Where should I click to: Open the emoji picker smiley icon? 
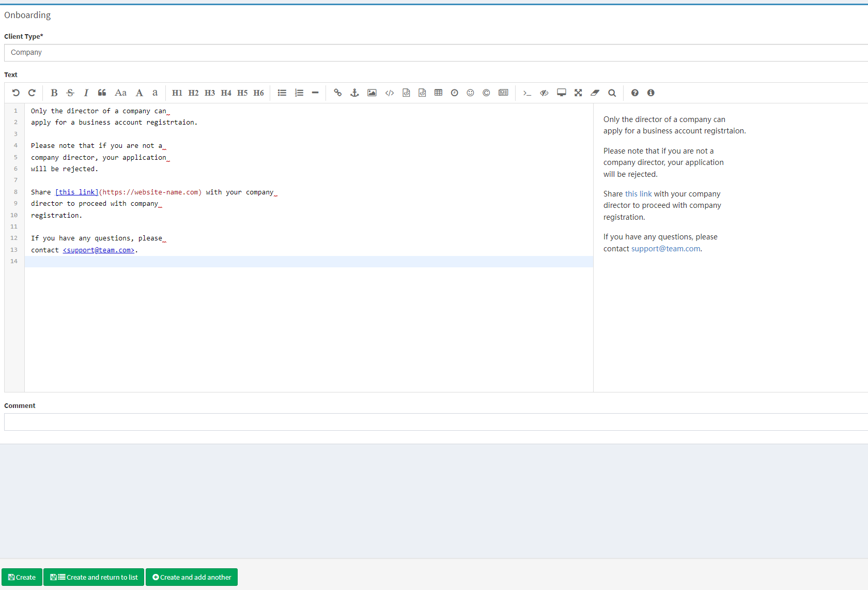click(x=470, y=93)
